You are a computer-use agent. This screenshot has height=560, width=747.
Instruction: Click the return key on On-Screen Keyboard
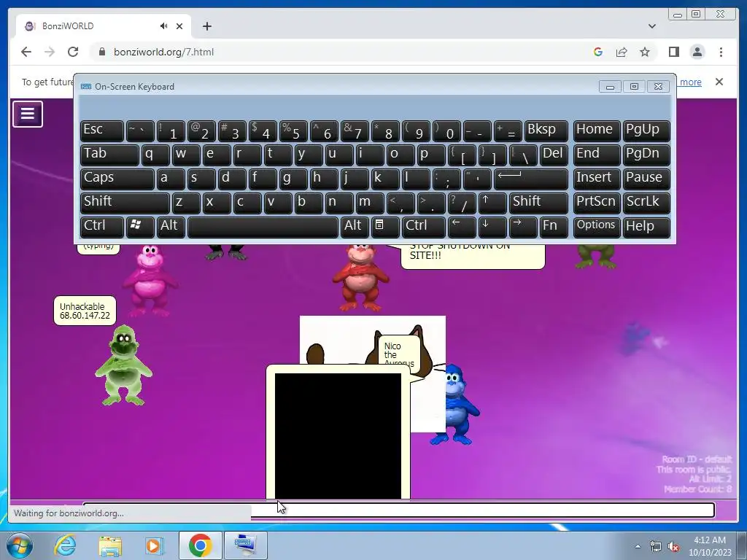531,179
